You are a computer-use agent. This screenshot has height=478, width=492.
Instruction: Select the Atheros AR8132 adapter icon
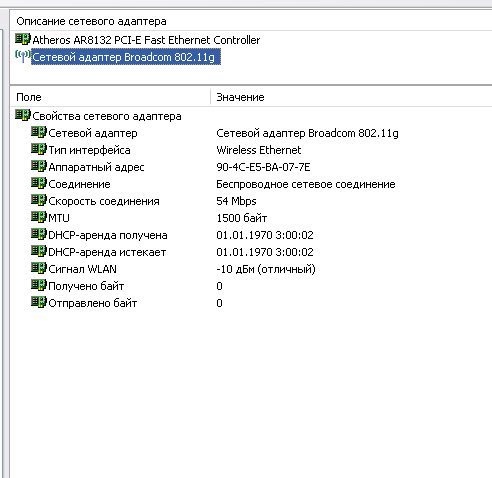pos(23,39)
